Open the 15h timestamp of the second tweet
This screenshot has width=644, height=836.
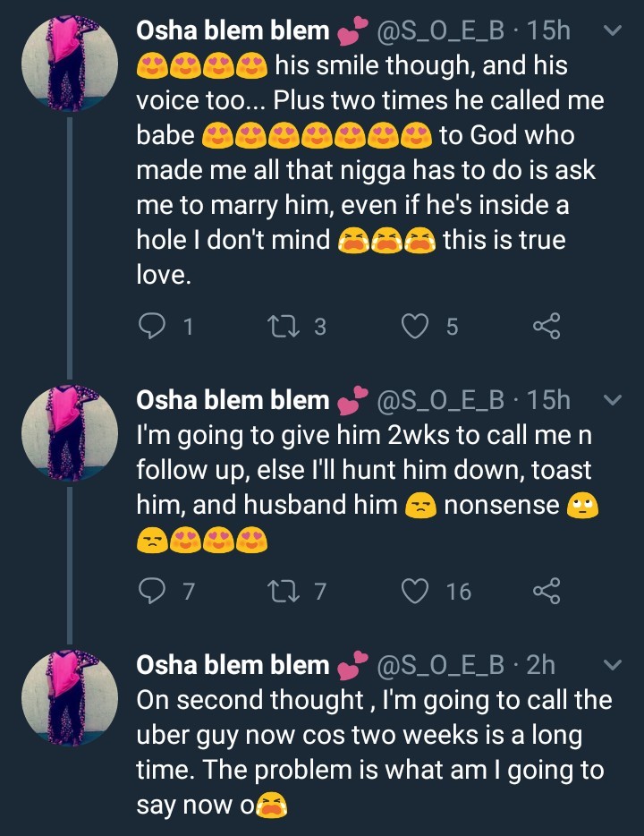[x=549, y=400]
